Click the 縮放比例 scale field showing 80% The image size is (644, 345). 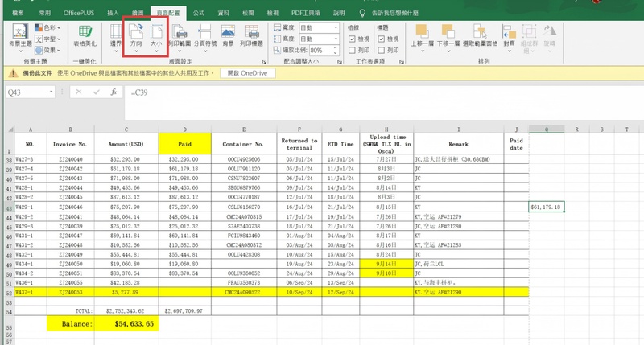pyautogui.click(x=320, y=51)
